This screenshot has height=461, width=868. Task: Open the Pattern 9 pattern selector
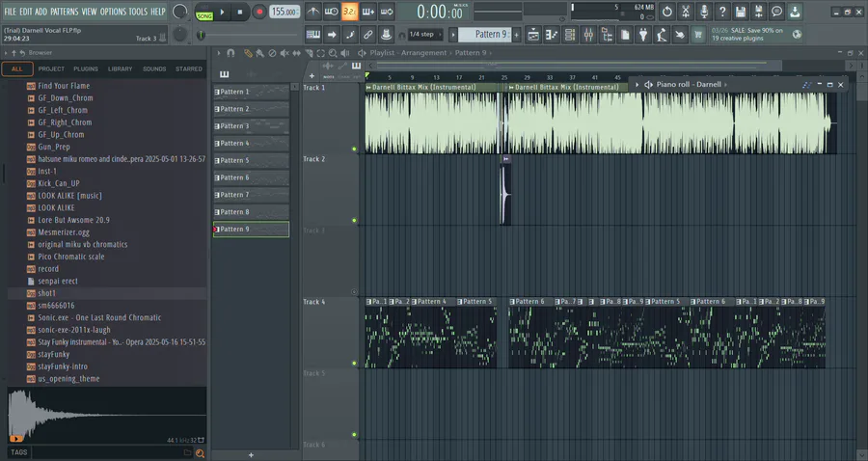coord(487,35)
